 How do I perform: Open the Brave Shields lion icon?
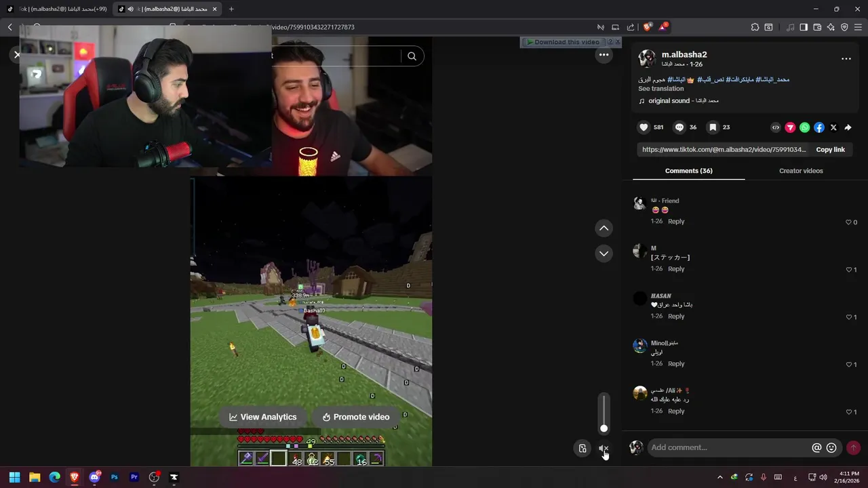point(647,27)
